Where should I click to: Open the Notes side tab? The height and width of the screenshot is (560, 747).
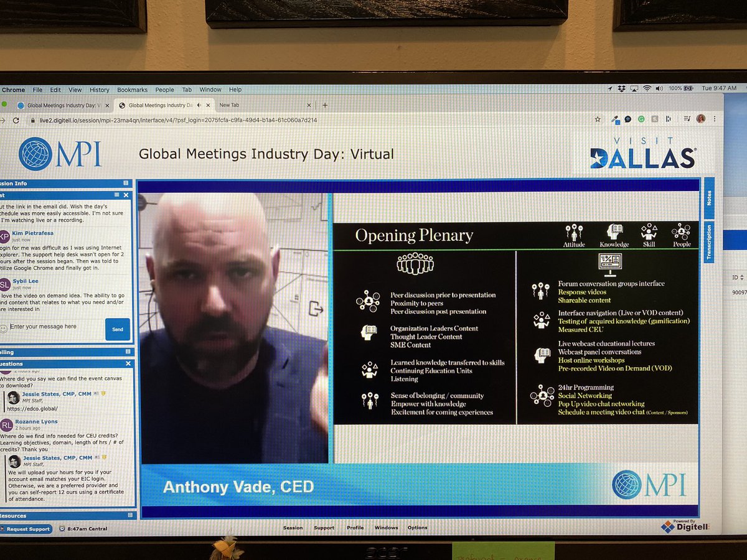(x=709, y=198)
